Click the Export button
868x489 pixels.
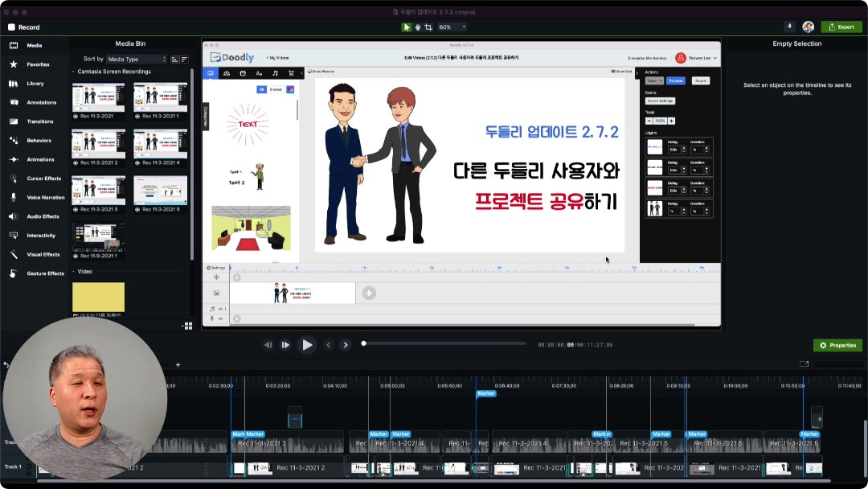[x=841, y=27]
